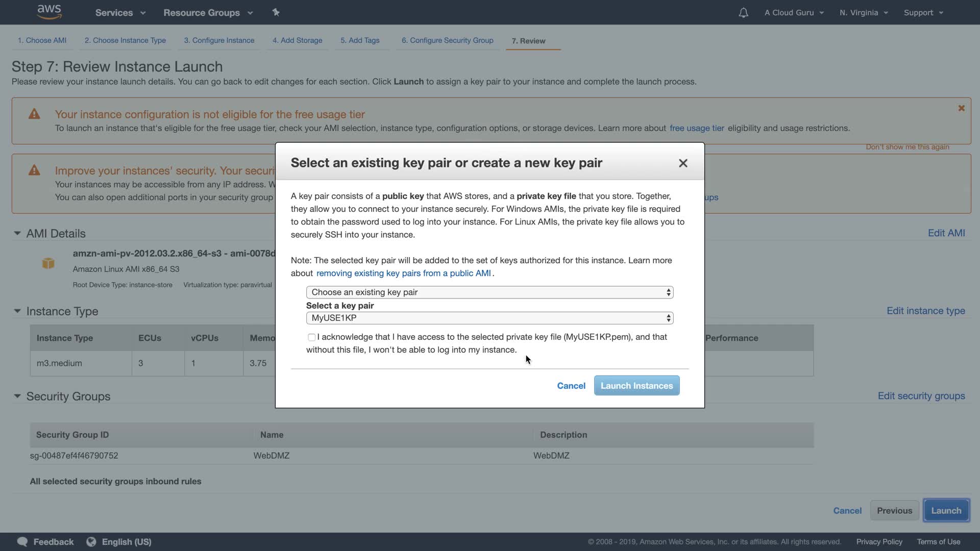Click the Launch Instances button
Viewport: 980px width, 551px height.
click(636, 386)
